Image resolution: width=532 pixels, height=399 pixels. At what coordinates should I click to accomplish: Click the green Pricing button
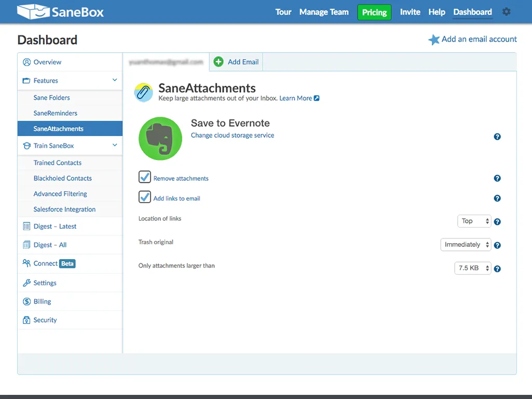pyautogui.click(x=374, y=12)
